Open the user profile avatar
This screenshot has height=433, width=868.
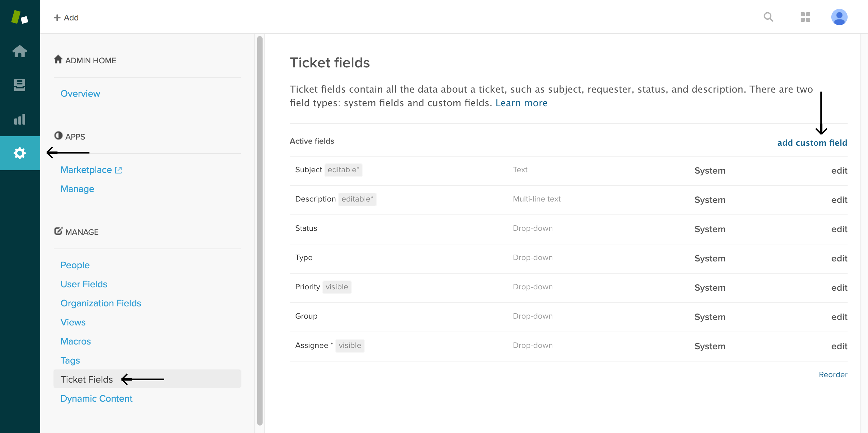[x=839, y=17]
